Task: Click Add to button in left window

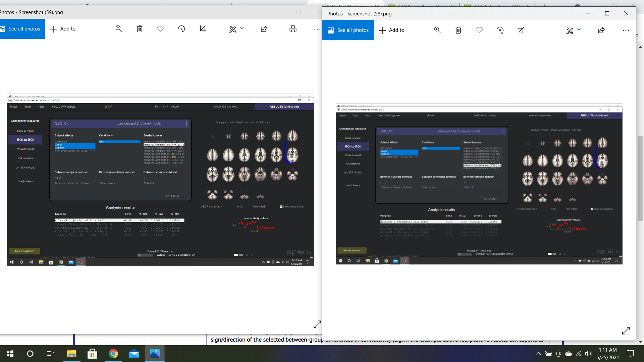Action: coord(63,29)
